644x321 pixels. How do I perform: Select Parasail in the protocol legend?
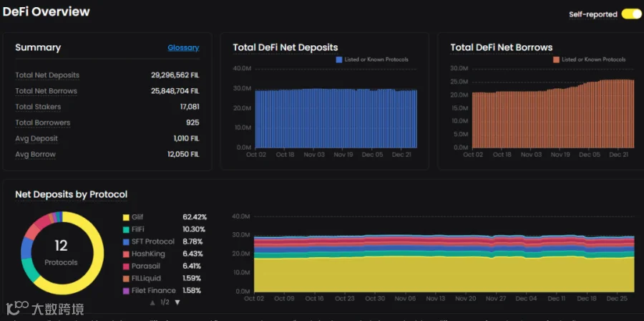tap(146, 267)
